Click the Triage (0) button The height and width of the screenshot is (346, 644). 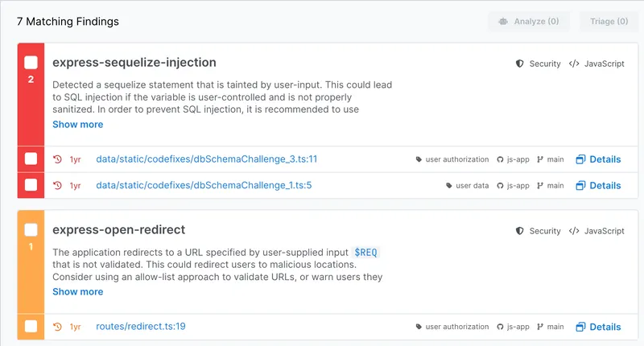[x=609, y=22]
